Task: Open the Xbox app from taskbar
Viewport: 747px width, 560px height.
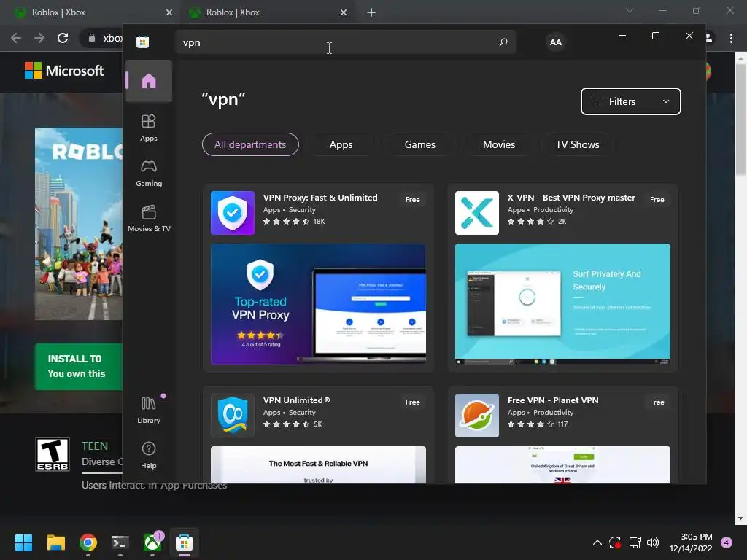Action: tap(152, 542)
